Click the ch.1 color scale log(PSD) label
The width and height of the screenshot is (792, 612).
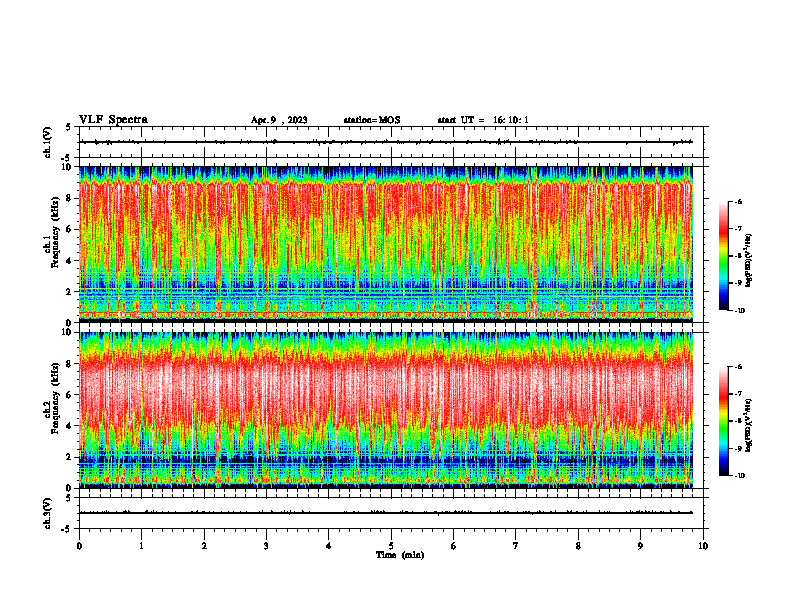click(750, 260)
